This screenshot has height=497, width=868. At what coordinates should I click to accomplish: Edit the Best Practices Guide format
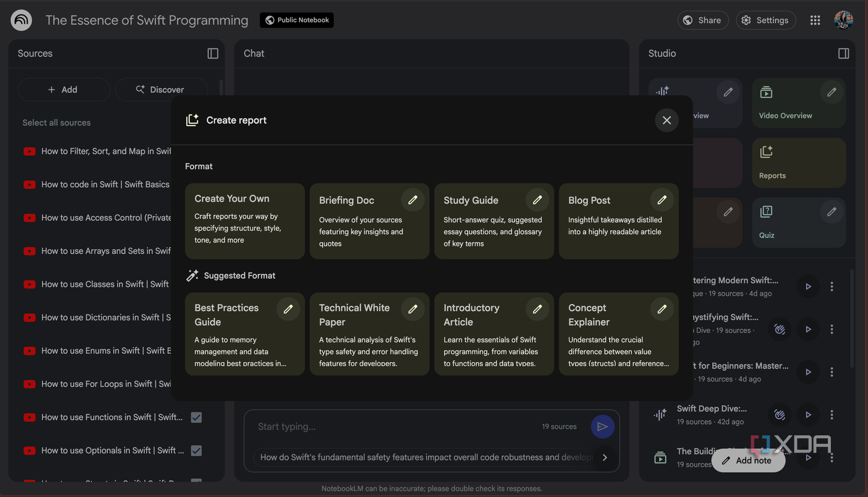coord(288,309)
